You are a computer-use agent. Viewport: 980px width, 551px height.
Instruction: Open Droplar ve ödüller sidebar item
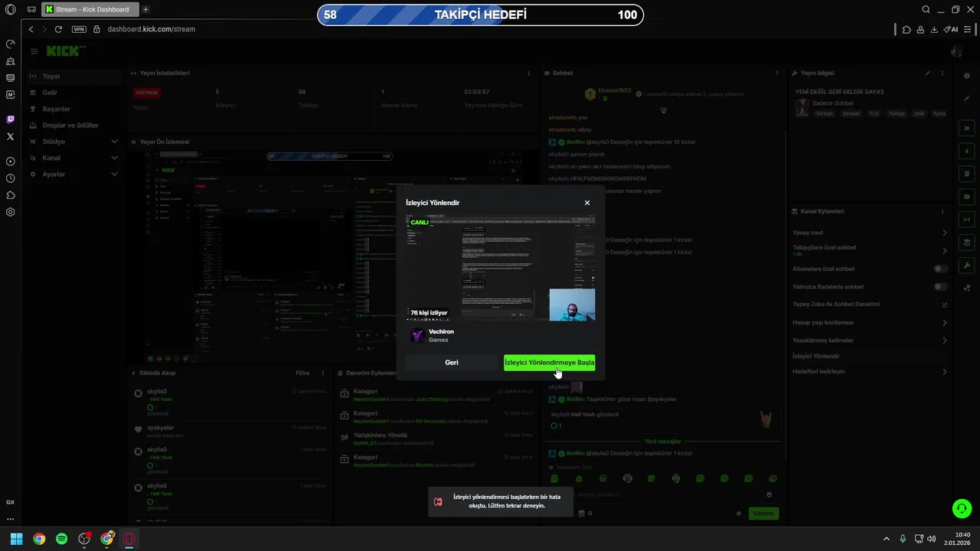coord(73,126)
